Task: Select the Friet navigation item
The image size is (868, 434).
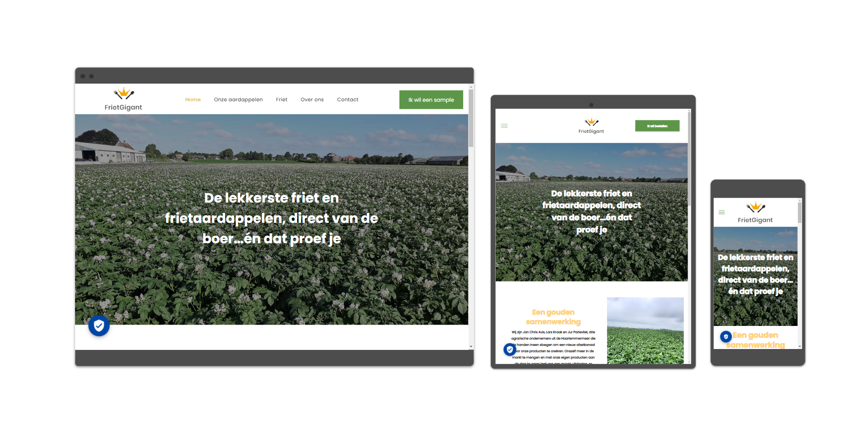Action: click(281, 99)
